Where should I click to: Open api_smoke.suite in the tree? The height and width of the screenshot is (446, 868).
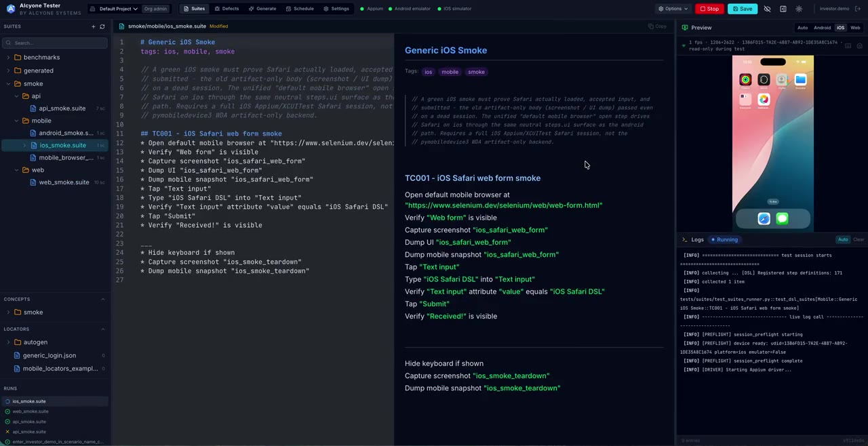(62, 108)
